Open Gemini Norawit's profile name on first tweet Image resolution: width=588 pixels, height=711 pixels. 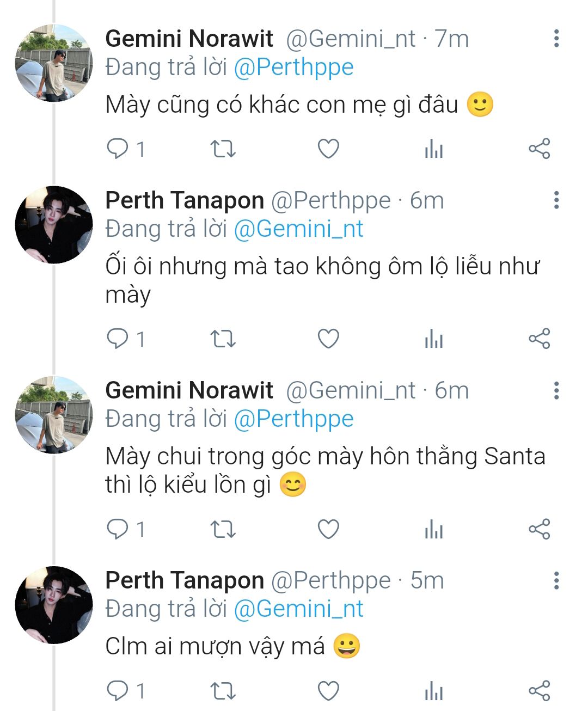click(189, 39)
